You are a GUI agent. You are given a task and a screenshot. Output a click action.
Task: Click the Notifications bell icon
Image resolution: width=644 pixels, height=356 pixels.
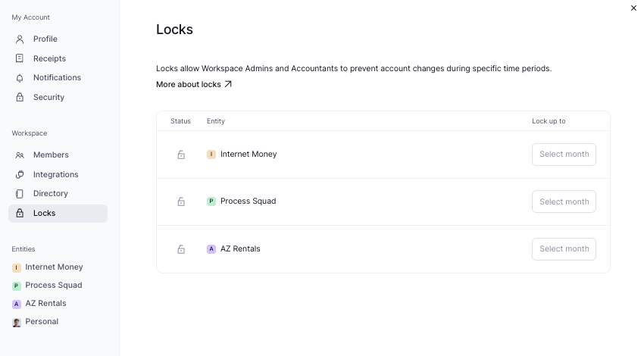coord(20,78)
